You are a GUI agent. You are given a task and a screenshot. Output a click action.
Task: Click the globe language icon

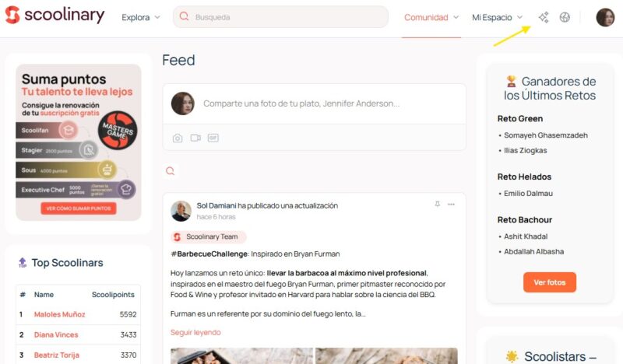click(565, 17)
